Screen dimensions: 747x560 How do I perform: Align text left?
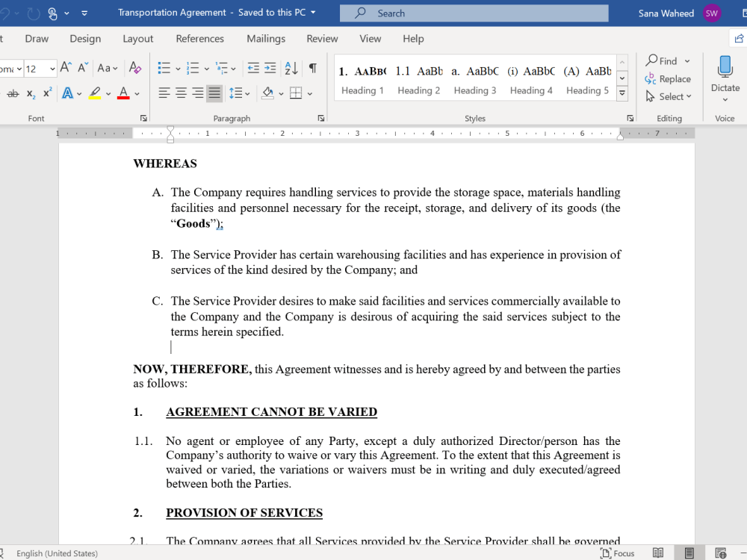(164, 93)
